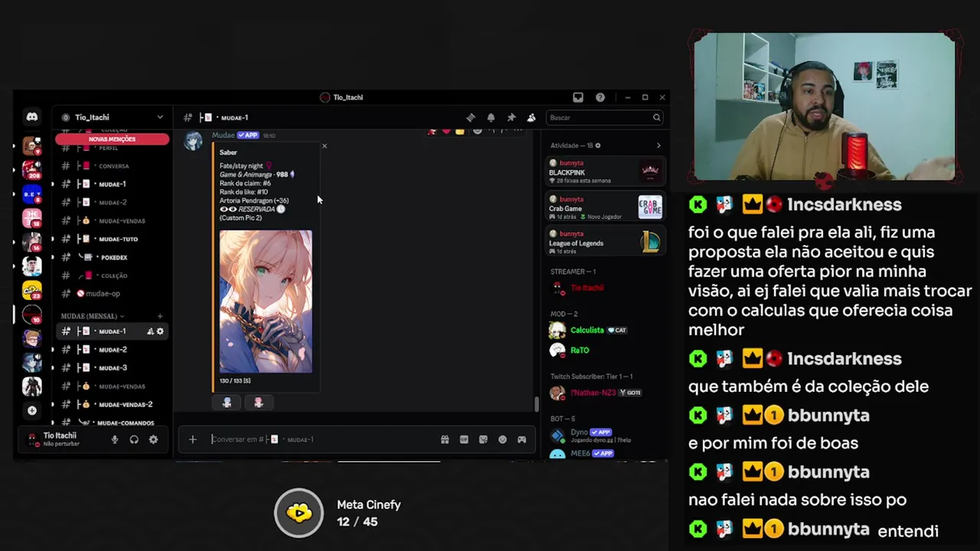Open MUDAE-TUTO channel
Screen dimensions: 980x551
coord(113,239)
